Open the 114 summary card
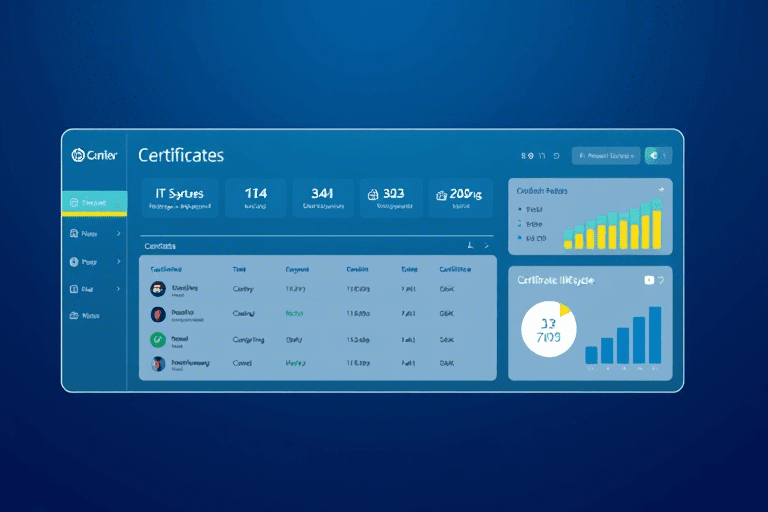This screenshot has width=768, height=512. pos(256,198)
